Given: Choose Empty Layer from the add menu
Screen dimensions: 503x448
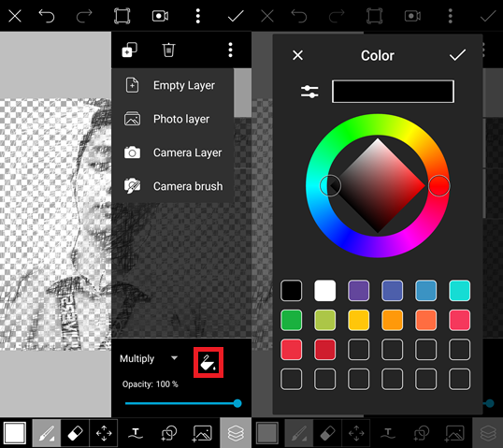Looking at the screenshot, I should (x=173, y=85).
